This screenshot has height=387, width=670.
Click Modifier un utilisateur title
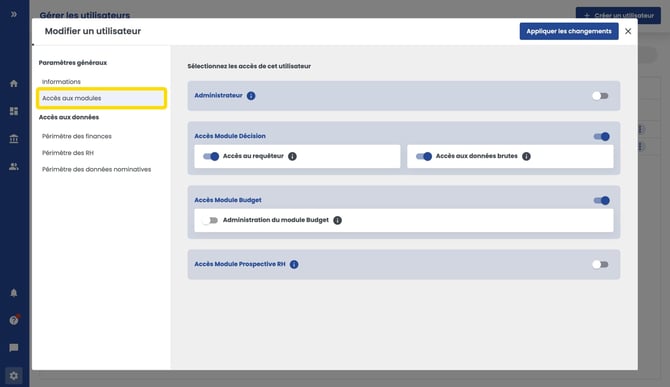(x=93, y=31)
